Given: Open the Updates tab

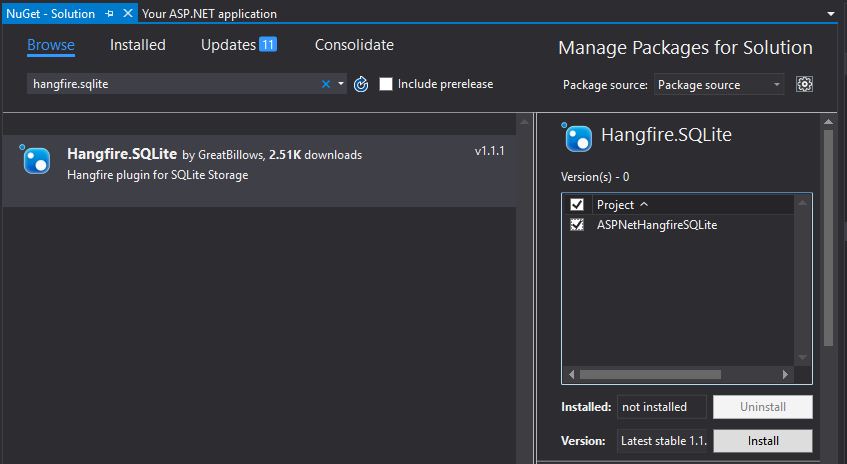Looking at the screenshot, I should 238,45.
